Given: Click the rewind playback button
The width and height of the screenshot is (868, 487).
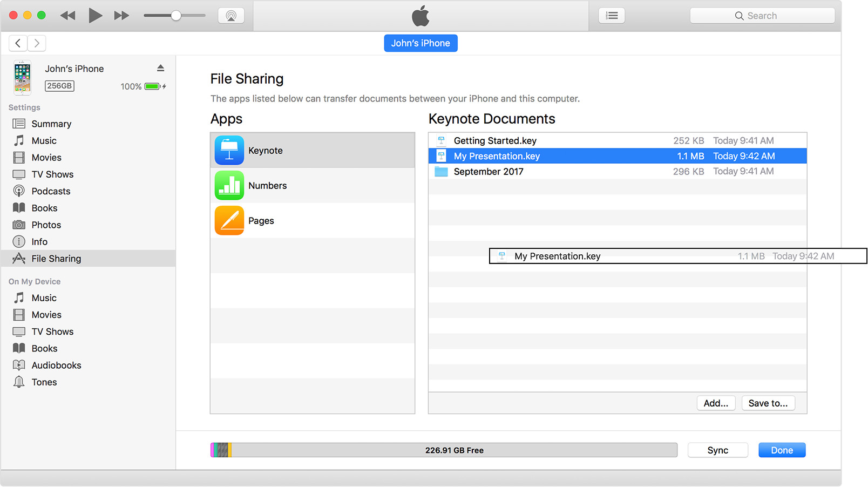Looking at the screenshot, I should 68,16.
